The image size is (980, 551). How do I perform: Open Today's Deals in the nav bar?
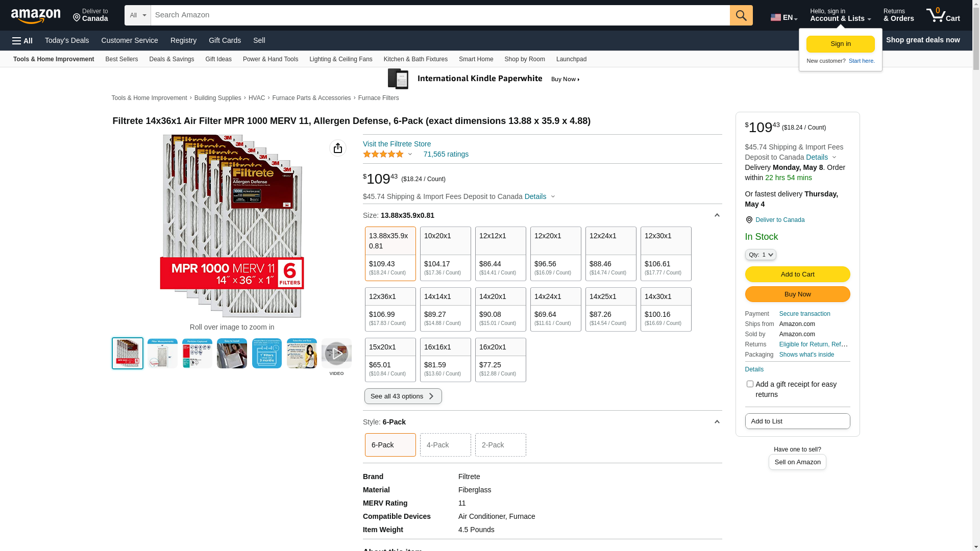[67, 40]
